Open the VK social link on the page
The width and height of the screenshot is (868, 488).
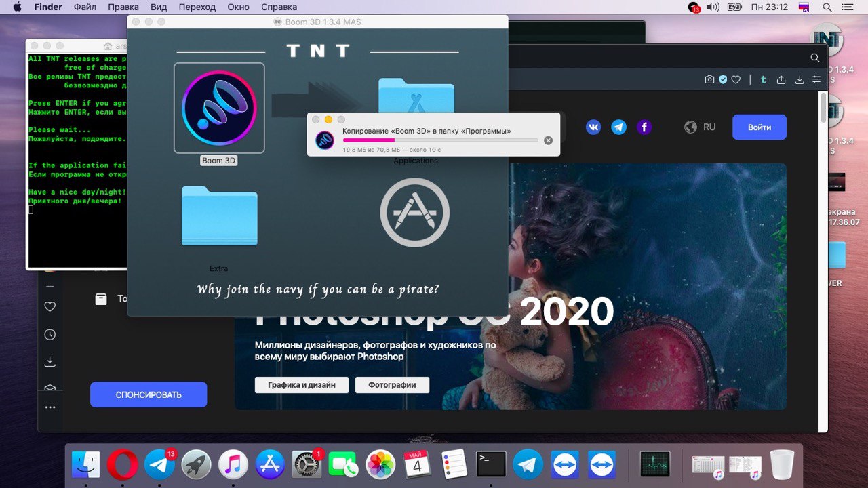coord(593,127)
